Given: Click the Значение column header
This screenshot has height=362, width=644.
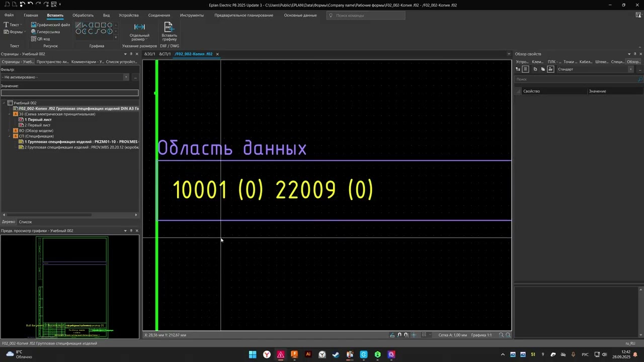Looking at the screenshot, I should (x=615, y=91).
